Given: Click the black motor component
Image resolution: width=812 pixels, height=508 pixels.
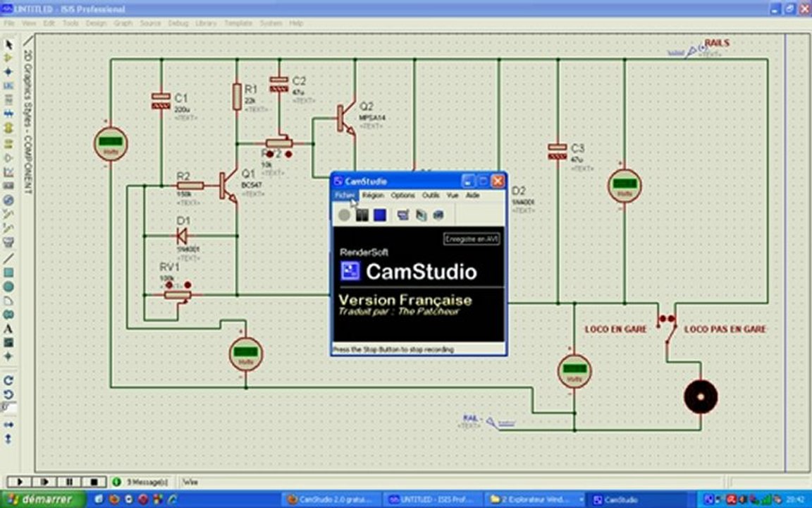Looking at the screenshot, I should click(701, 397).
